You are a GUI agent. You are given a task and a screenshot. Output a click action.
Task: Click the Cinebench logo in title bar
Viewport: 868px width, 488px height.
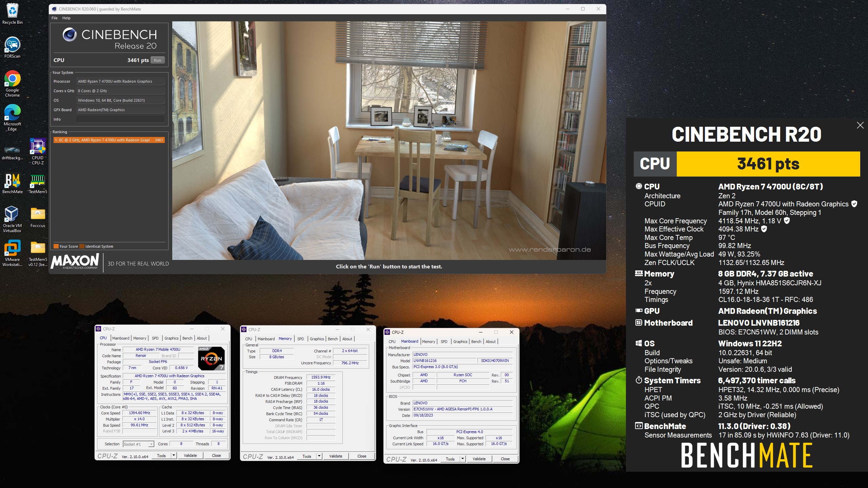[x=54, y=9]
